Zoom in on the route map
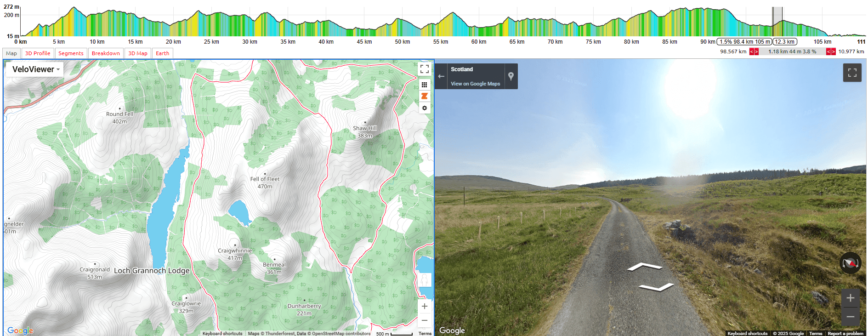868x336 pixels. pos(425,306)
